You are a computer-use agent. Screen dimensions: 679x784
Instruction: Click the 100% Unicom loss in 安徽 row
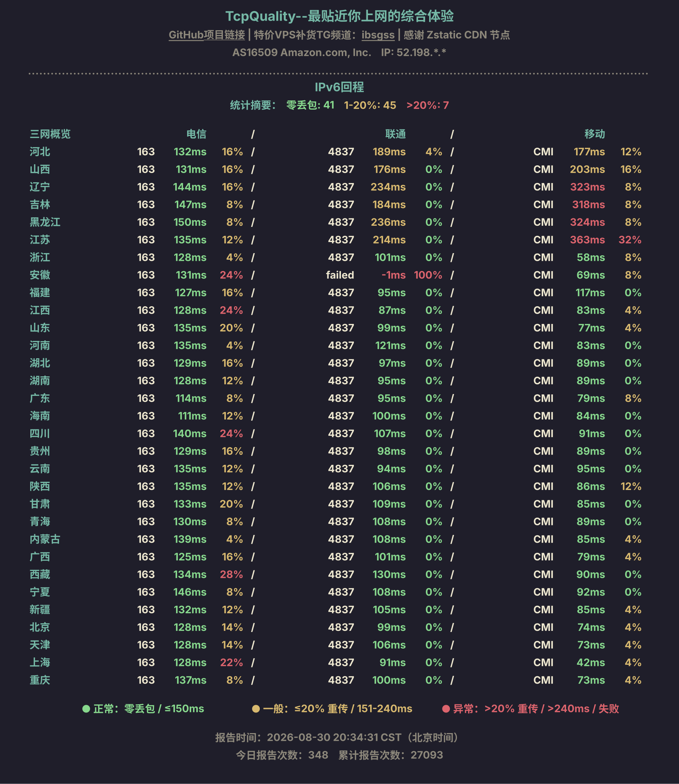point(428,275)
